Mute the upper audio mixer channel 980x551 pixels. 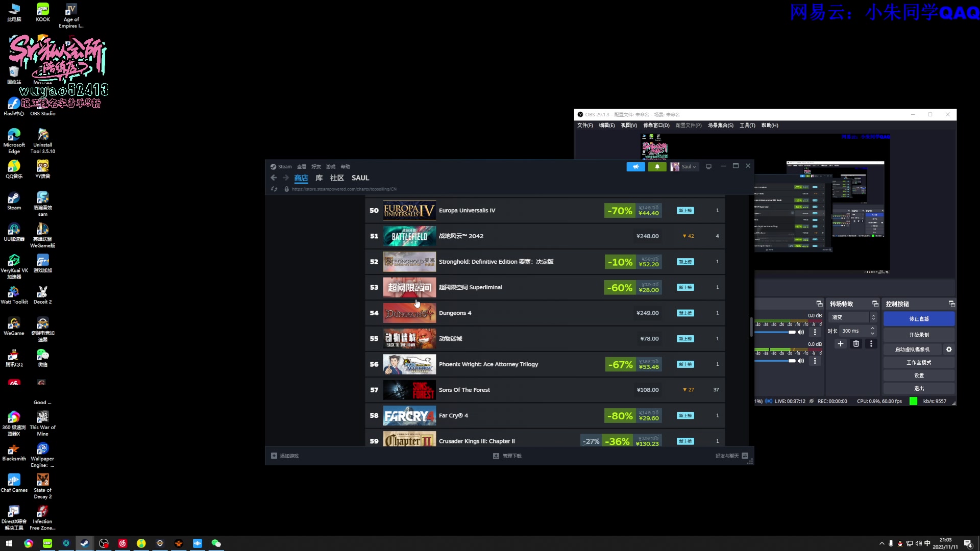coord(801,332)
